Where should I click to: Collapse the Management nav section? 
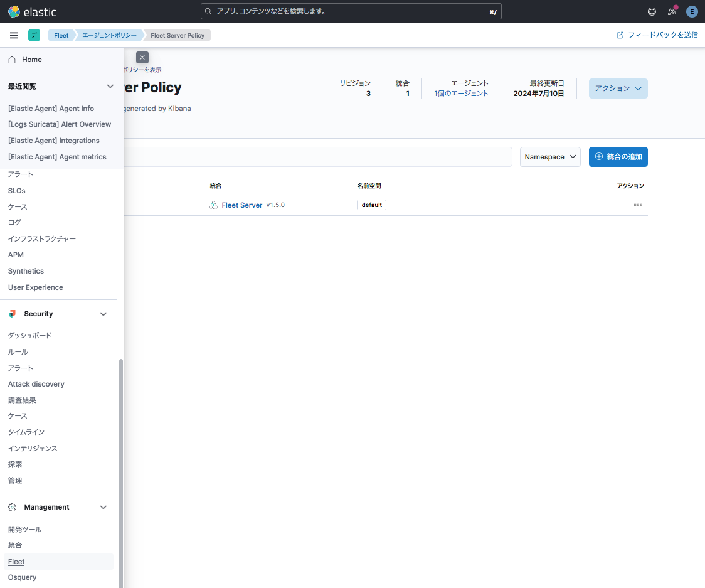[103, 507]
